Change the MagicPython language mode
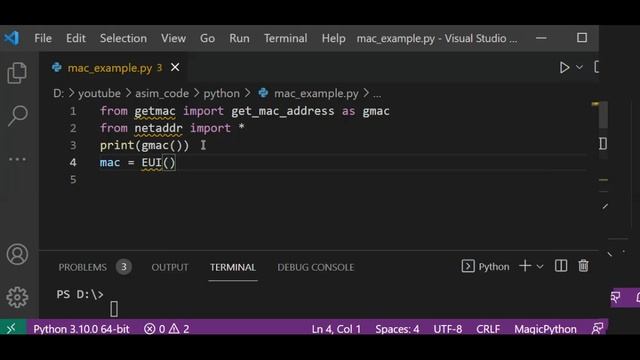The height and width of the screenshot is (360, 640). (545, 329)
